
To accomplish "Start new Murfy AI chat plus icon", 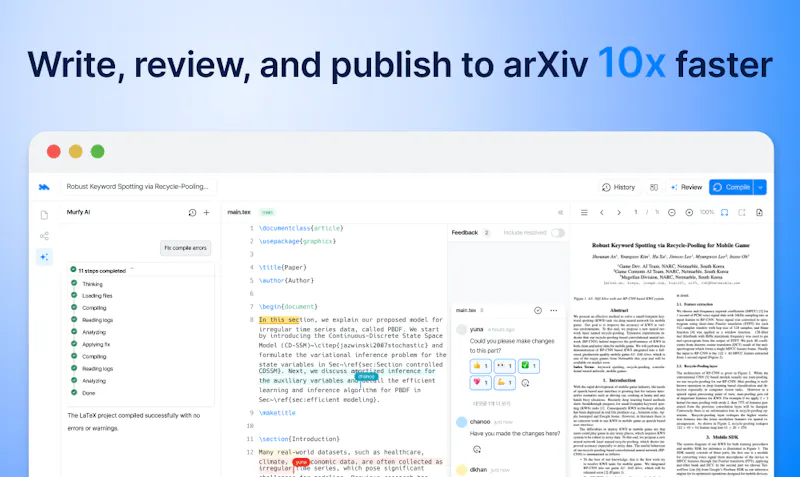I will [x=207, y=213].
